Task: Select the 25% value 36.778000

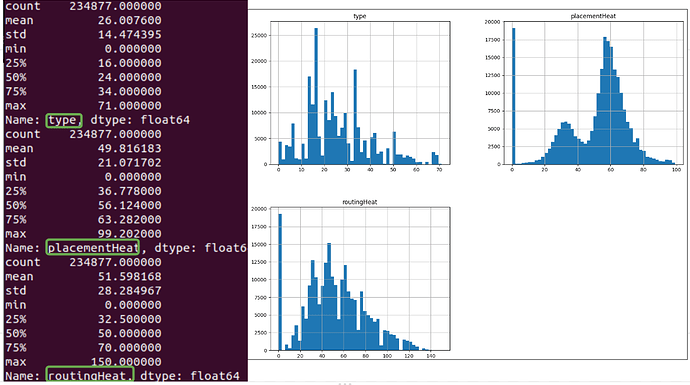Action: coord(129,191)
